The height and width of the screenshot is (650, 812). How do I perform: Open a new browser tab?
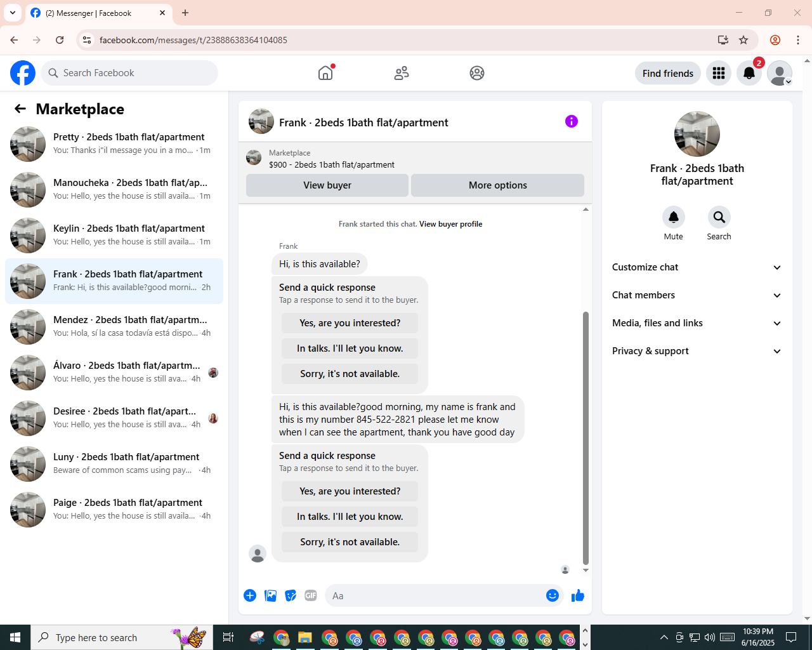[185, 13]
